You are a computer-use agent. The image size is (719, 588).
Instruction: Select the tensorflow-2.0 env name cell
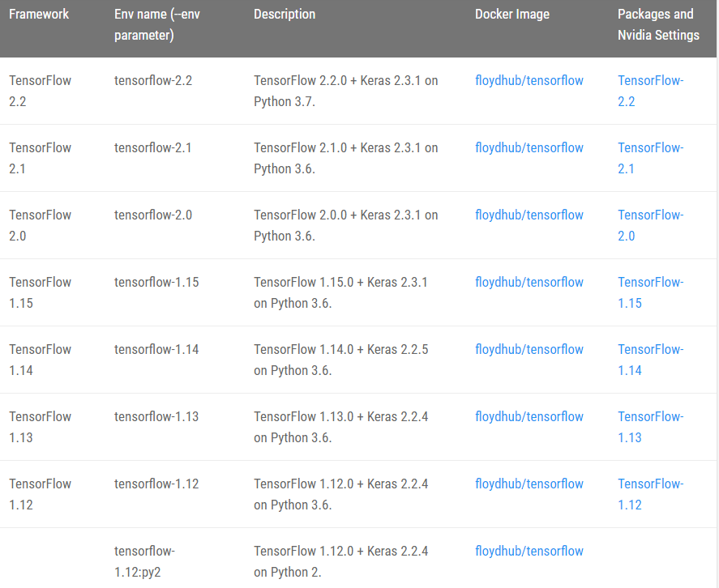(x=153, y=215)
